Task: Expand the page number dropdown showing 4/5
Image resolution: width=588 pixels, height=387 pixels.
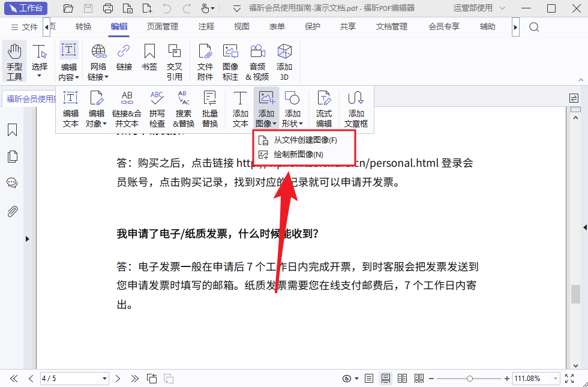Action: [103, 379]
